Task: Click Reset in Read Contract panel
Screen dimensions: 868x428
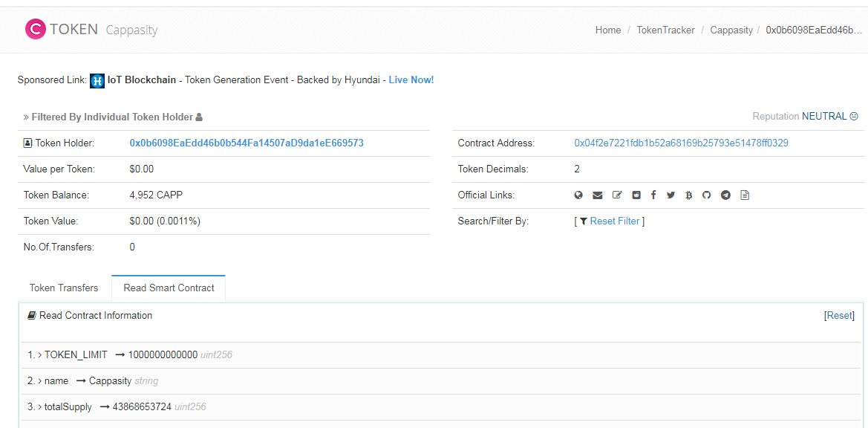Action: [839, 316]
